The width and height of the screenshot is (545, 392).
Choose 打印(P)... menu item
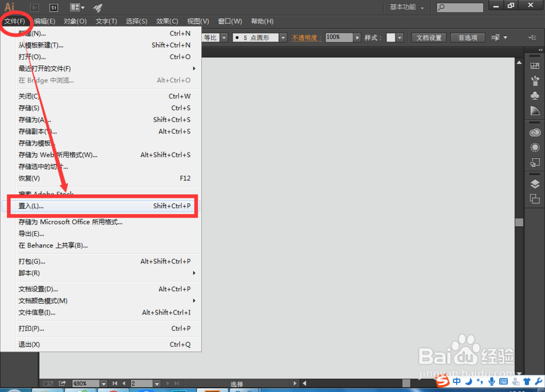[x=101, y=328]
